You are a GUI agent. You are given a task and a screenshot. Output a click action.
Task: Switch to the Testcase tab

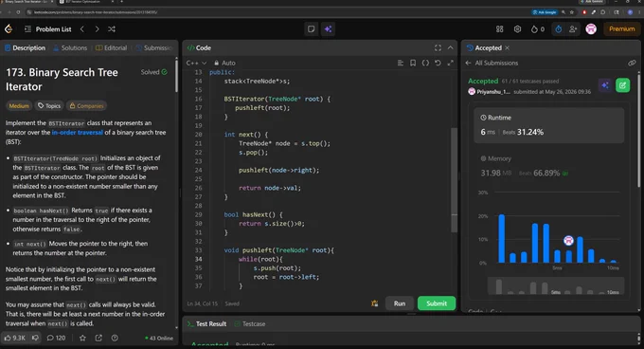pos(250,324)
